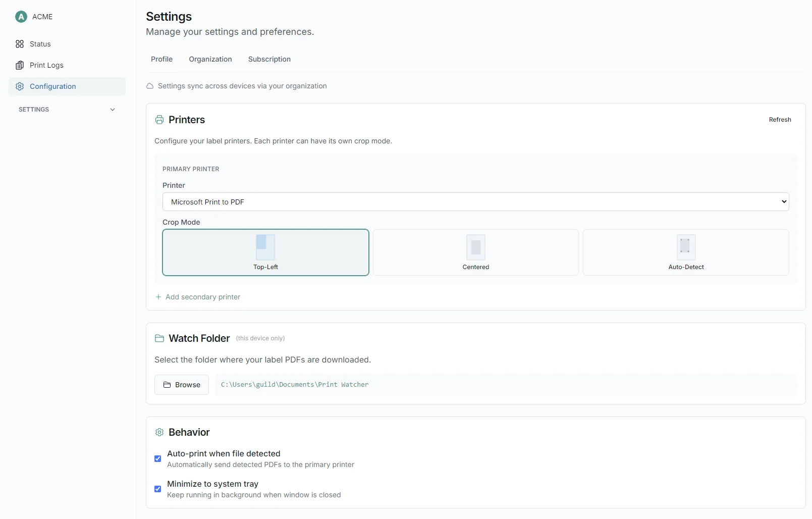The image size is (812, 519).
Task: Collapse the SETTINGS sidebar section chevron
Action: (x=113, y=110)
